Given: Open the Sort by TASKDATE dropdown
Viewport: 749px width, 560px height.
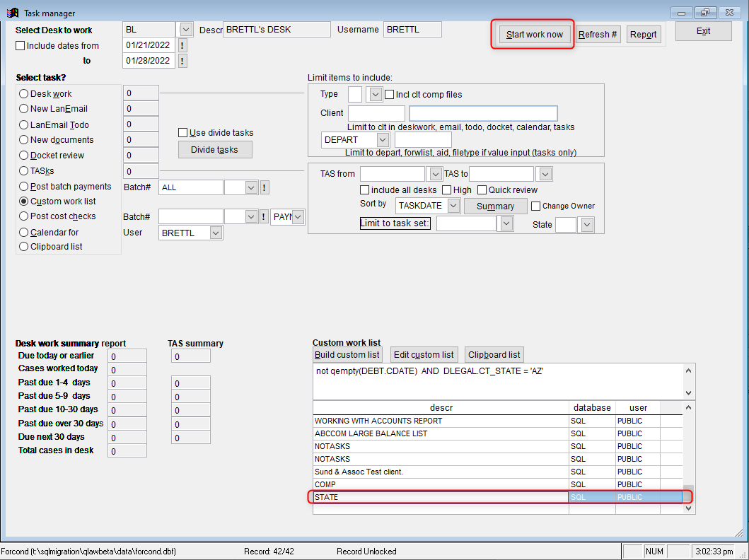Looking at the screenshot, I should tap(454, 206).
